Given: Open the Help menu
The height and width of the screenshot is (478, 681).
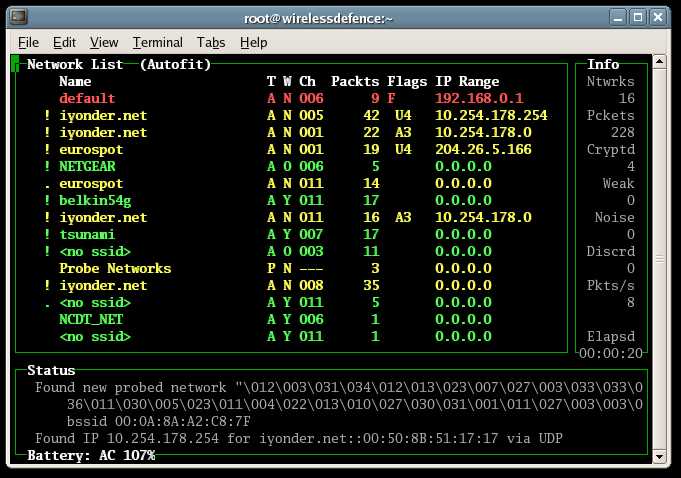Looking at the screenshot, I should pos(254,43).
